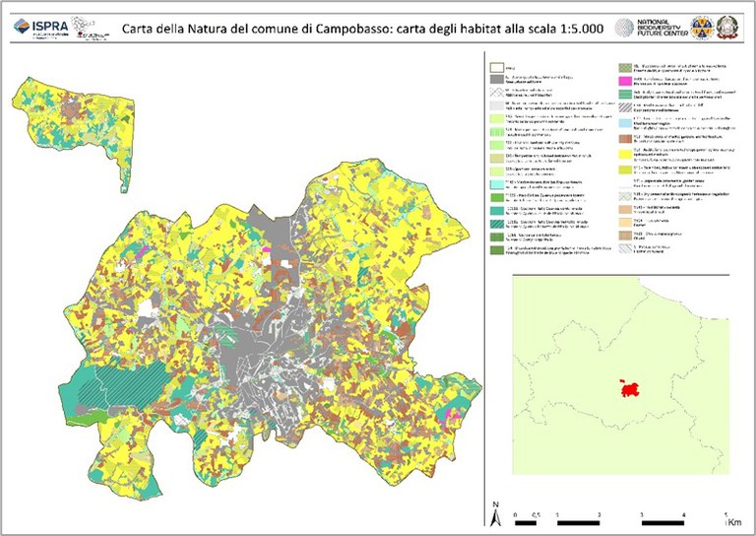Viewport: 756px width, 536px height.
Task: Select the magenta legend swatch
Action: 623,80
